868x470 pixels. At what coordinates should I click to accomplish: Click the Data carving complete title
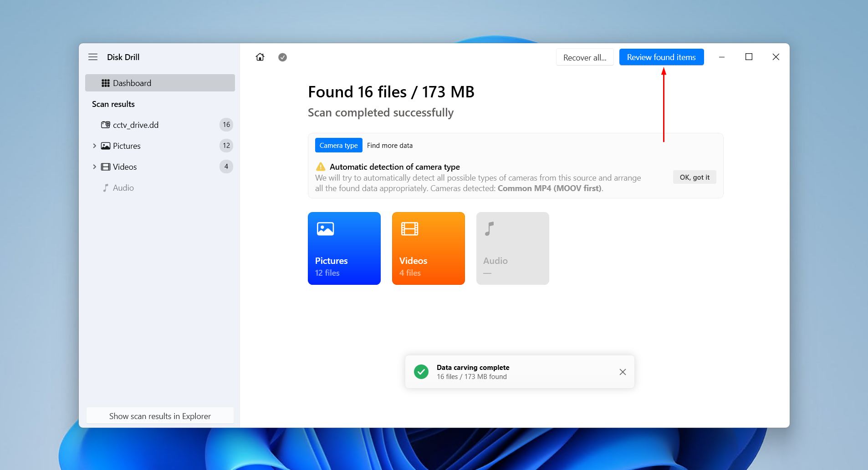pos(473,367)
